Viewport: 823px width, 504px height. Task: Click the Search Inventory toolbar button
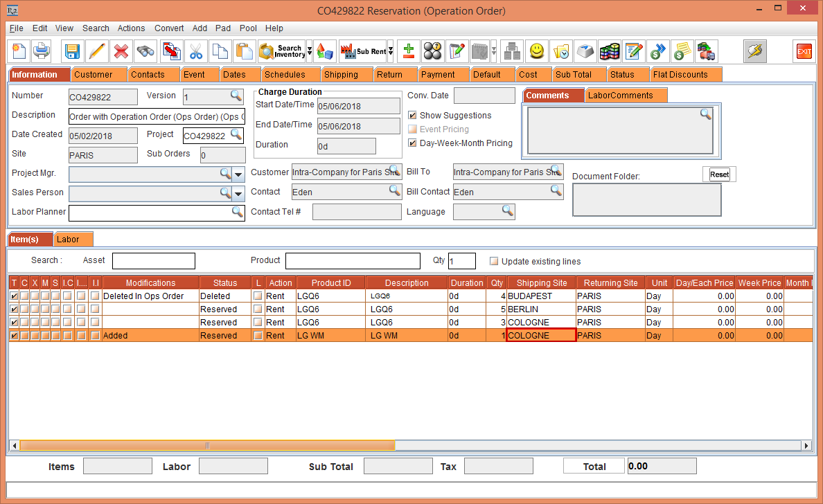click(281, 51)
